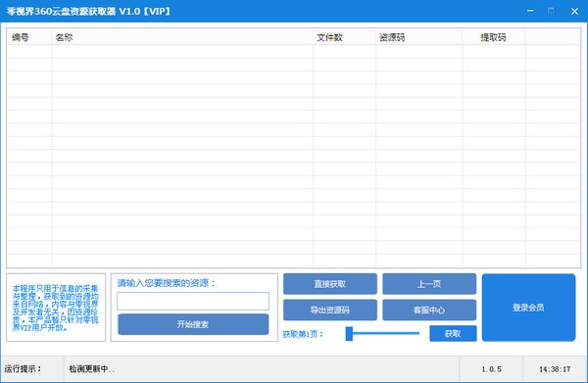Minimize the application window

click(530, 11)
